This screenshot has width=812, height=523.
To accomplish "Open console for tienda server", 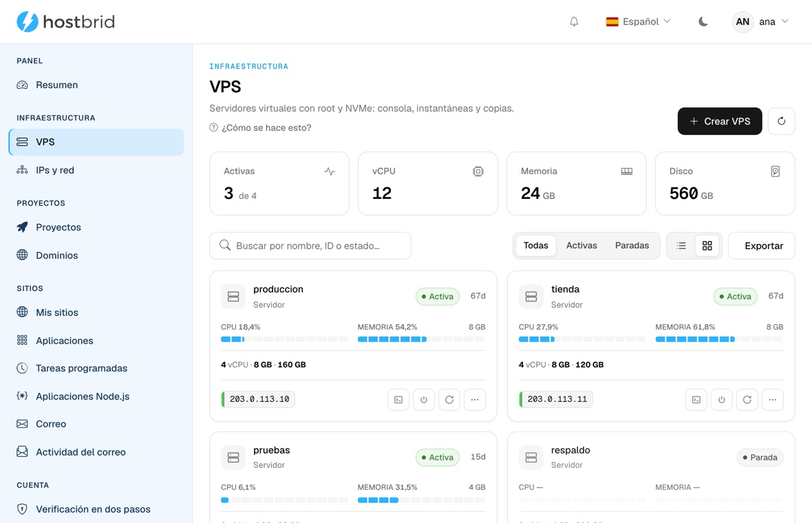I will tap(696, 400).
